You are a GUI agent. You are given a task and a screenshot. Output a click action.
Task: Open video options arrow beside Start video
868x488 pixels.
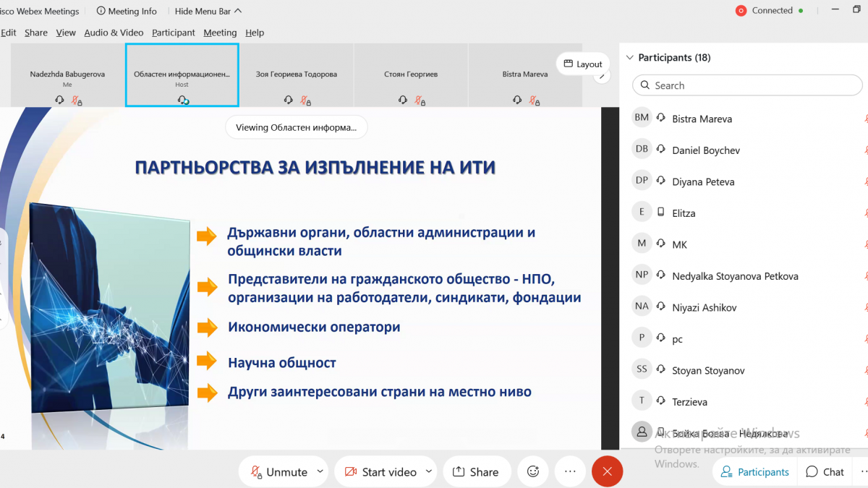(x=429, y=471)
